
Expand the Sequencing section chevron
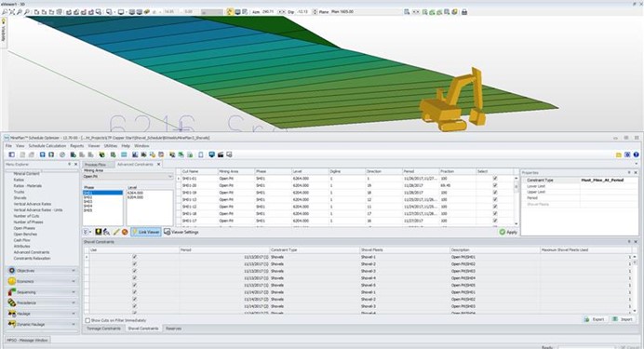tap(74, 292)
